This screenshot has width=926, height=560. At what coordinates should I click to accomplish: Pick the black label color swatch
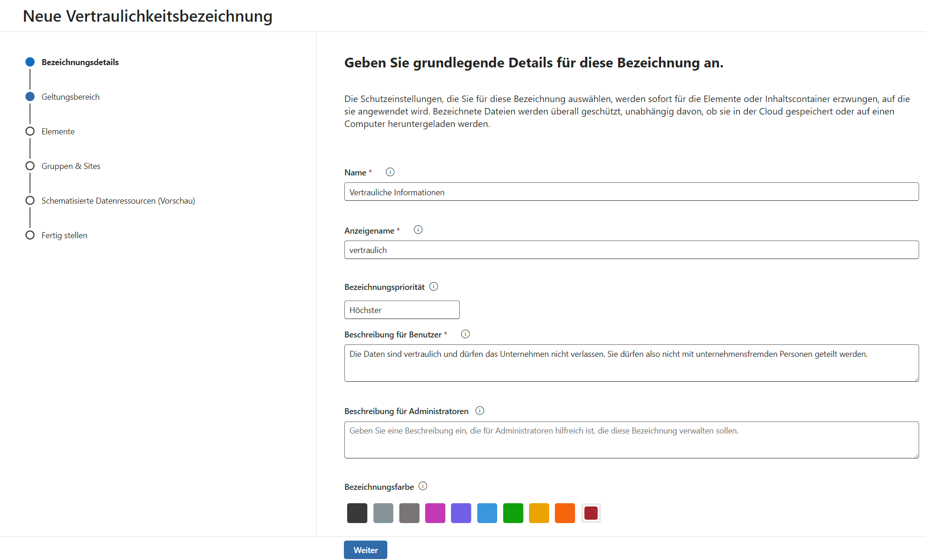(357, 513)
